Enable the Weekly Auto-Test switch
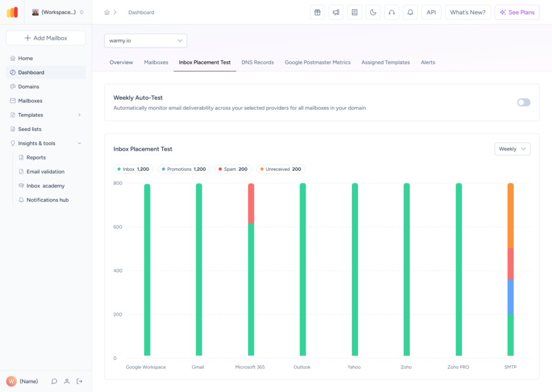 pos(523,102)
